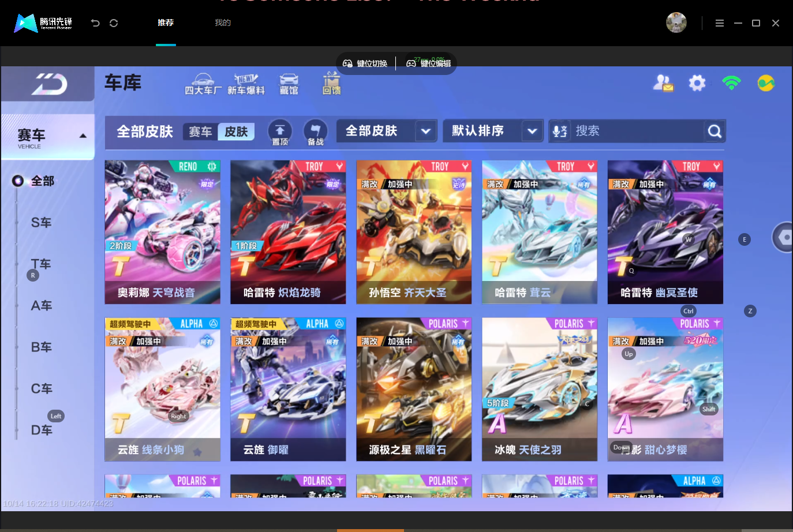Select the 孙悟空 齐天大圣 card
The image size is (793, 532).
414,232
